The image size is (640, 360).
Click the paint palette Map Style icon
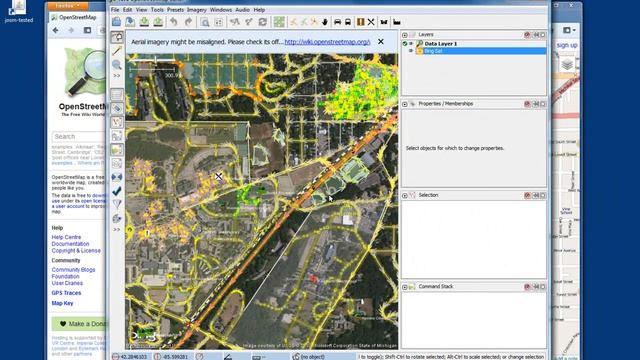[117, 218]
